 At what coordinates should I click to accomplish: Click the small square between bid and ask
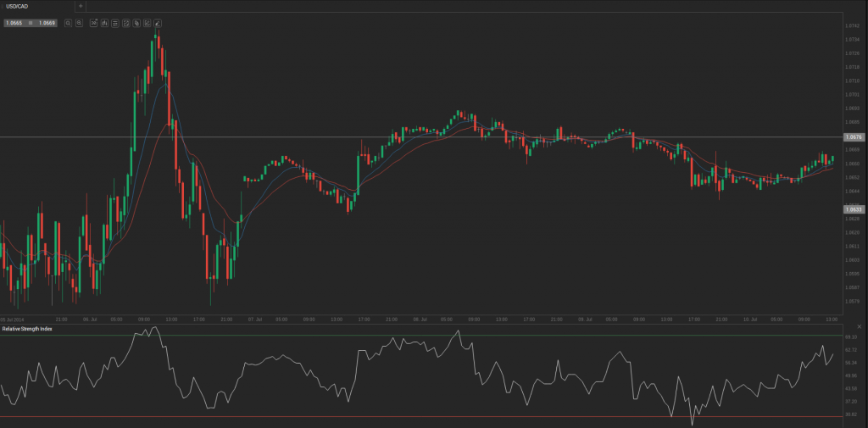tap(31, 23)
